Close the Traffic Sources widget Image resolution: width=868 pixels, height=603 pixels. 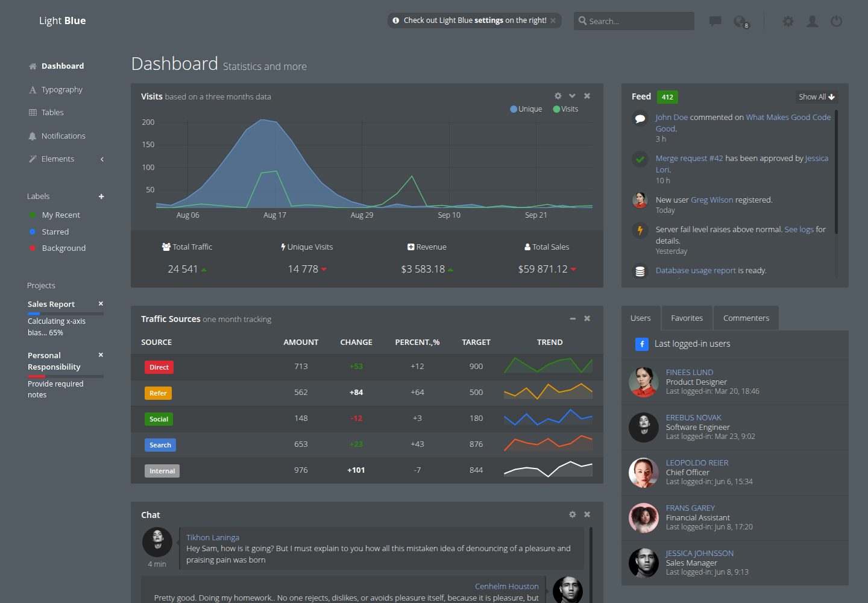(587, 318)
